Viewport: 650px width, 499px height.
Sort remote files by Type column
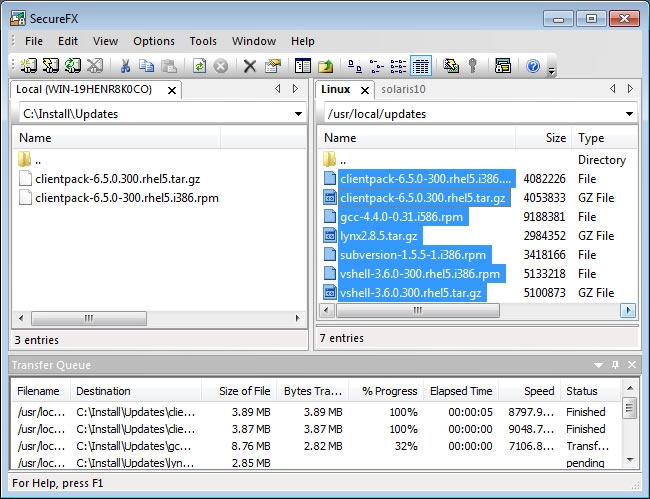604,138
